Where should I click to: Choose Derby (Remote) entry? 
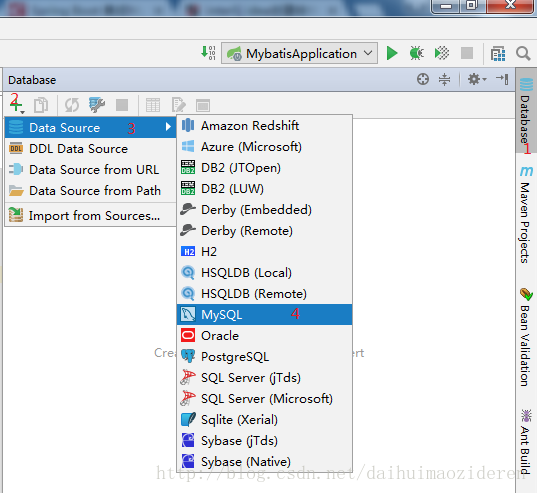click(264, 231)
